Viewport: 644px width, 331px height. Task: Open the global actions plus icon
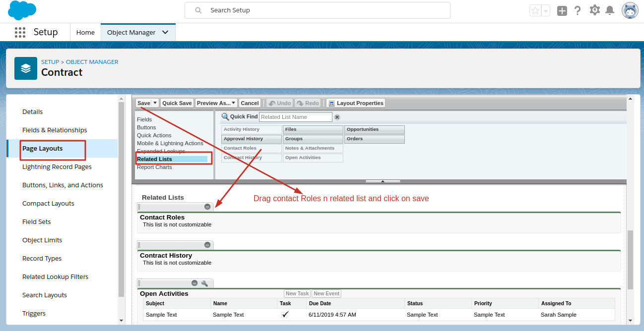tap(562, 10)
